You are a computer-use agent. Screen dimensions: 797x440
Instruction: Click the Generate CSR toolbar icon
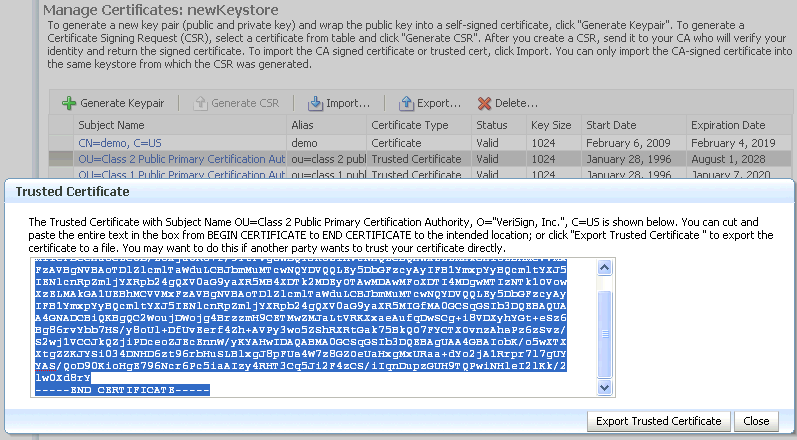tap(201, 103)
